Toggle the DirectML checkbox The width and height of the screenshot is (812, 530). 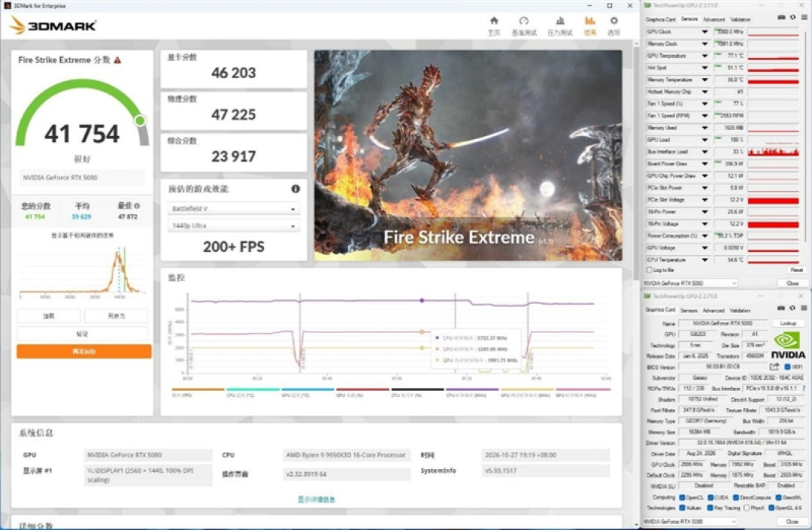pyautogui.click(x=778, y=498)
